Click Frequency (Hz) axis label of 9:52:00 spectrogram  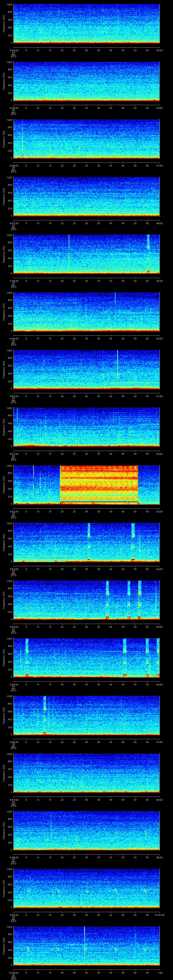coord(4,485)
